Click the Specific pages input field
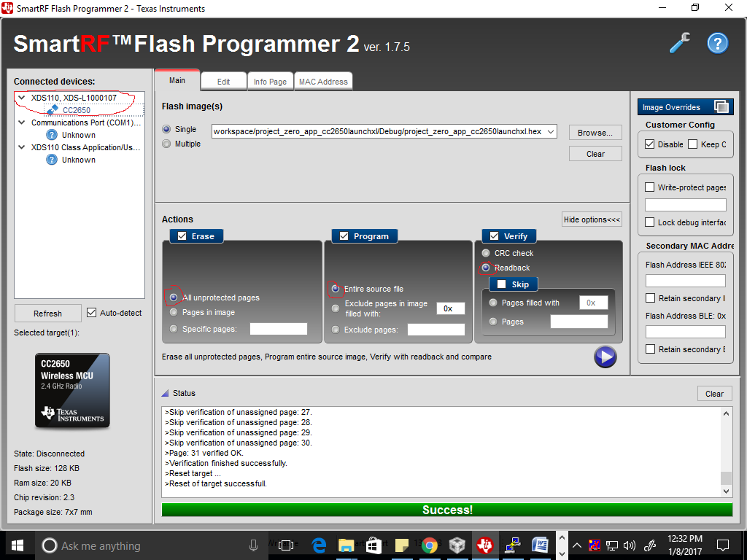 (278, 329)
